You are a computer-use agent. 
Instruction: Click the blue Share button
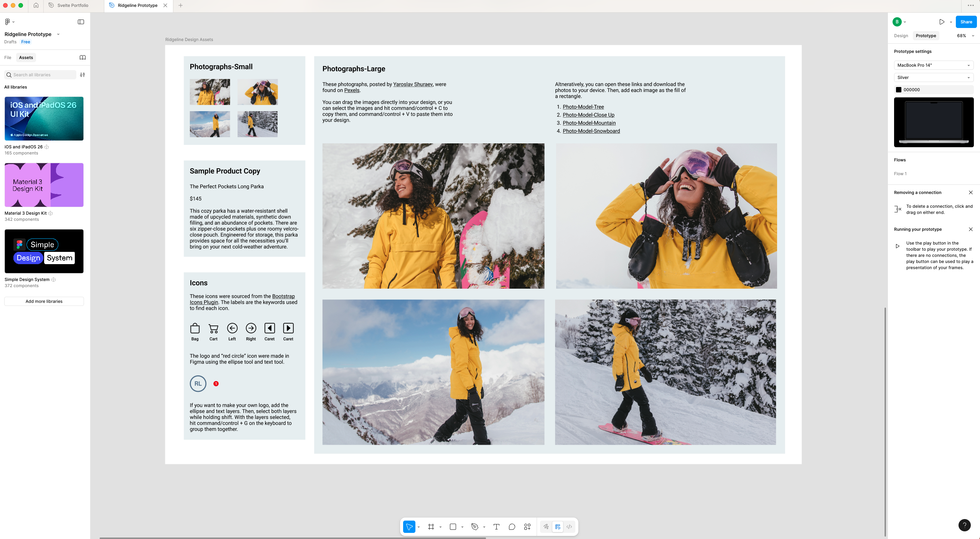pyautogui.click(x=966, y=22)
